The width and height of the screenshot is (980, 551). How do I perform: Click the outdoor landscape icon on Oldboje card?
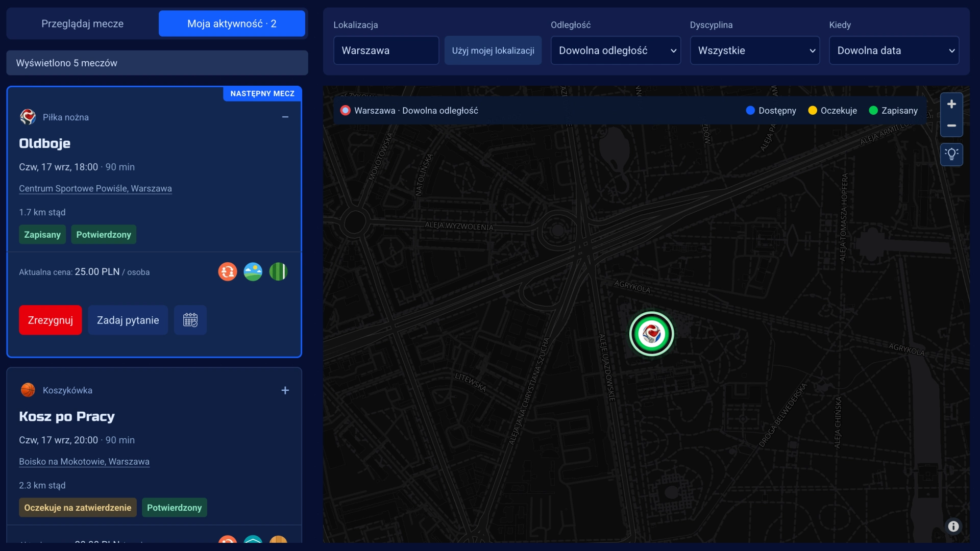pyautogui.click(x=253, y=271)
